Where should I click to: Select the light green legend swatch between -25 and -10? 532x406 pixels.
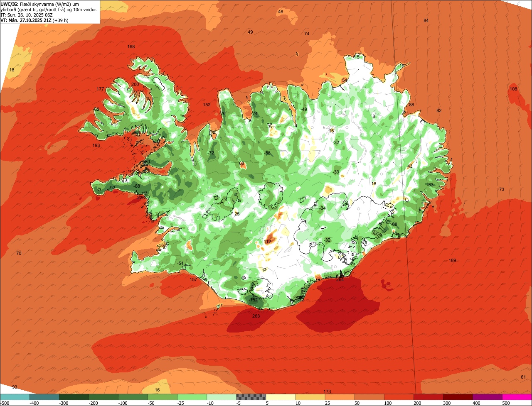(x=192, y=397)
